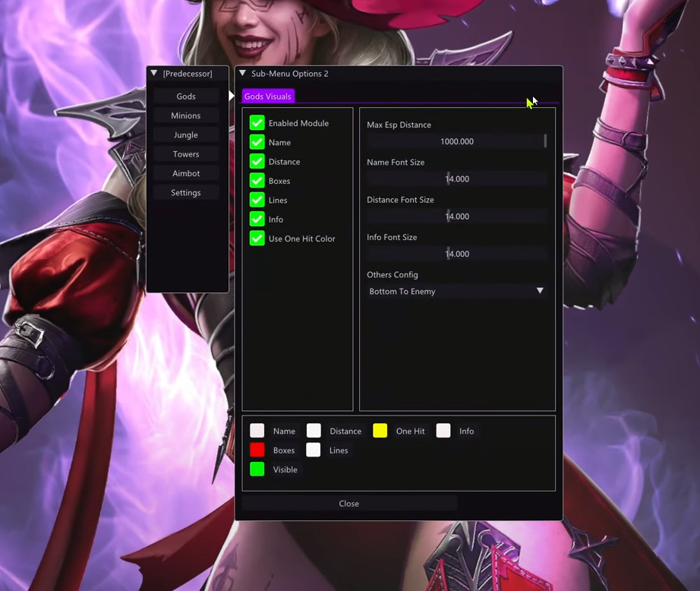Viewport: 700px width, 591px height.
Task: Turn off Use One Hit Color
Action: [x=257, y=239]
